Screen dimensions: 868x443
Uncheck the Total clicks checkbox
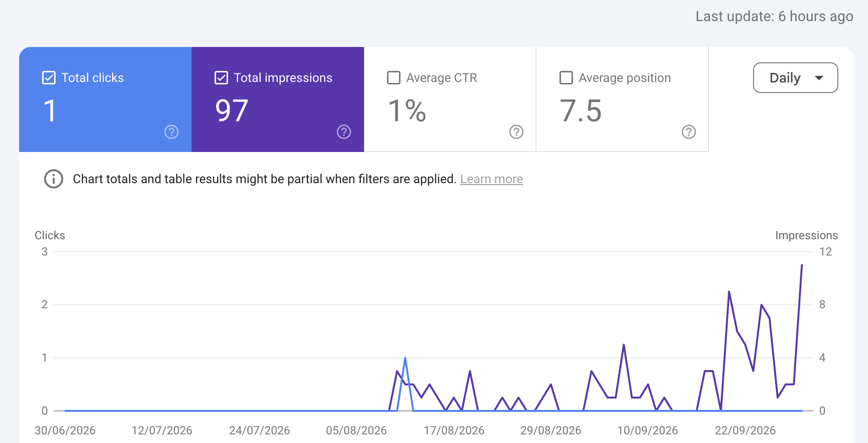tap(49, 78)
